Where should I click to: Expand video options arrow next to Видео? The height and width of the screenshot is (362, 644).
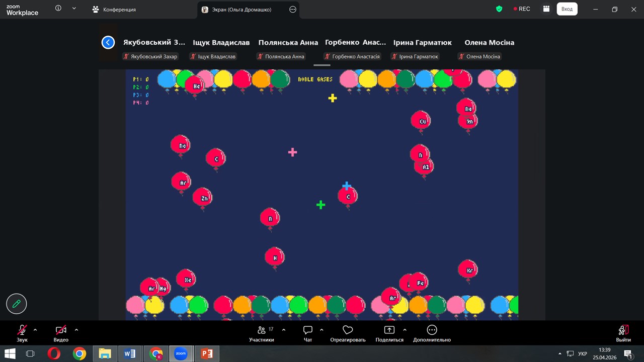click(x=76, y=330)
